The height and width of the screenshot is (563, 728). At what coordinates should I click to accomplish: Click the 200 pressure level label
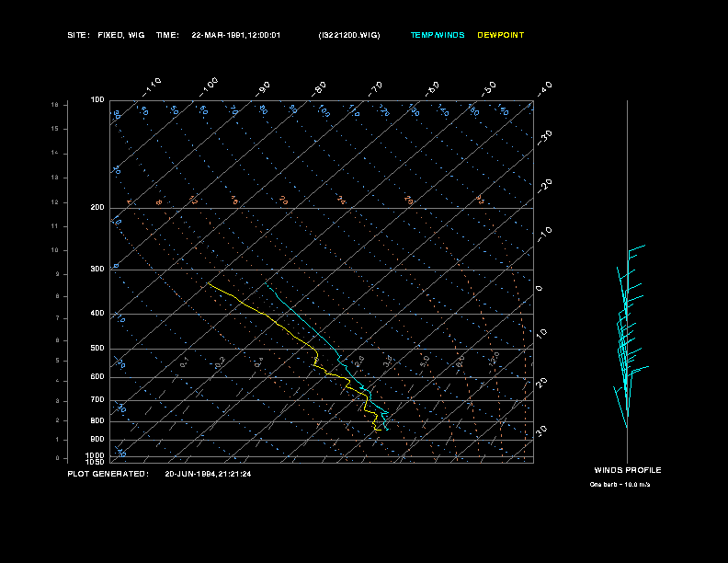click(97, 208)
